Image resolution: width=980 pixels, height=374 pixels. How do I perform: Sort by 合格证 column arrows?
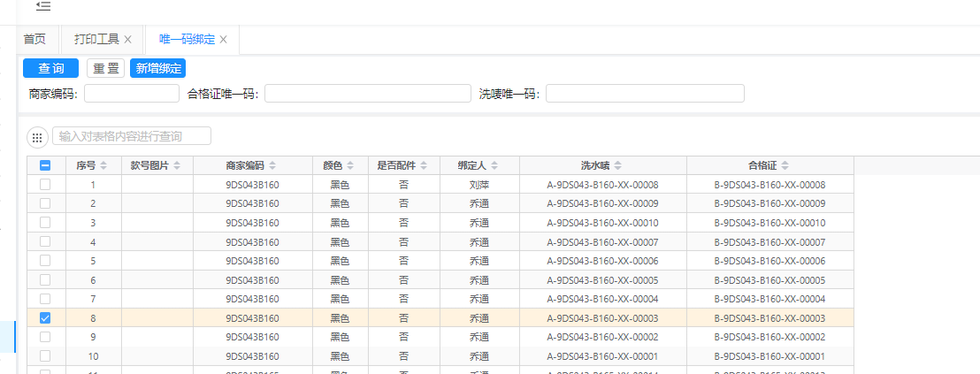point(785,165)
